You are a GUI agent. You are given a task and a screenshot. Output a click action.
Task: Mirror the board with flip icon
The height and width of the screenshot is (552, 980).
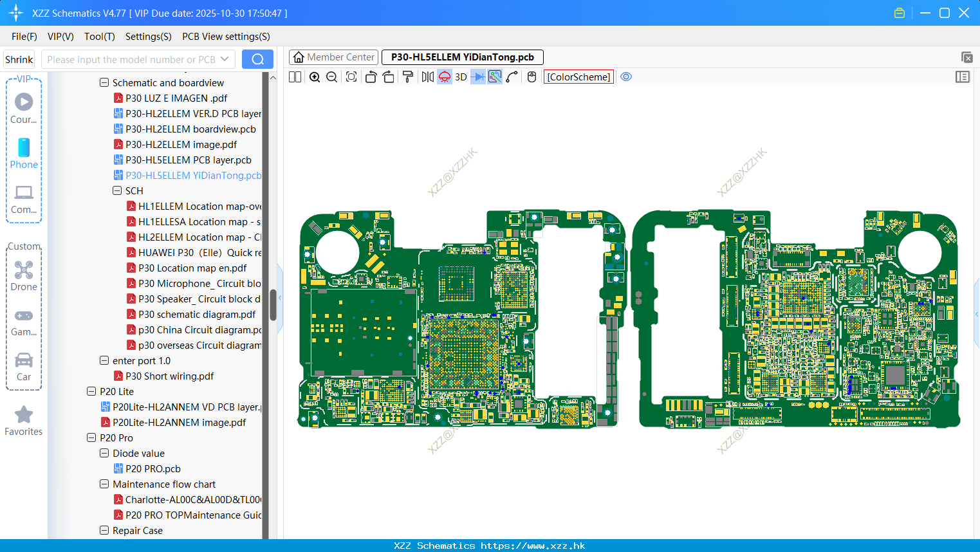pyautogui.click(x=427, y=77)
